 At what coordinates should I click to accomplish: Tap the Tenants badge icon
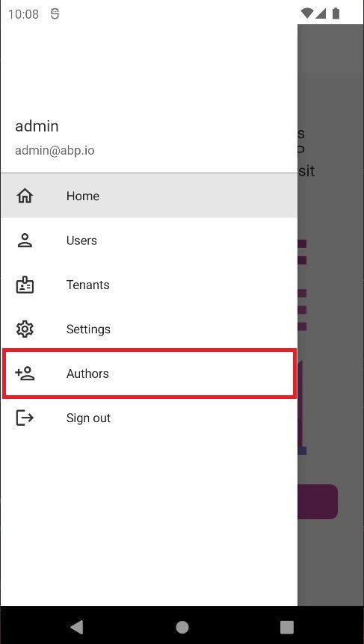tap(25, 285)
